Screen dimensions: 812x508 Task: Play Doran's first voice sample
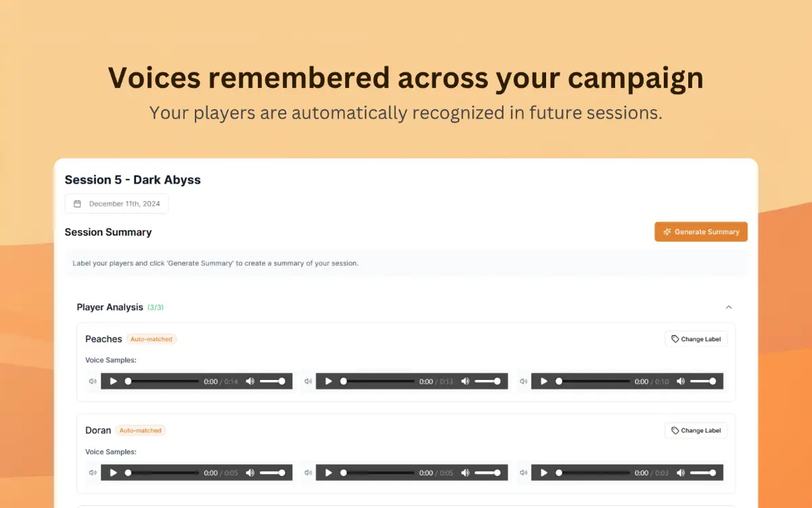tap(114, 473)
